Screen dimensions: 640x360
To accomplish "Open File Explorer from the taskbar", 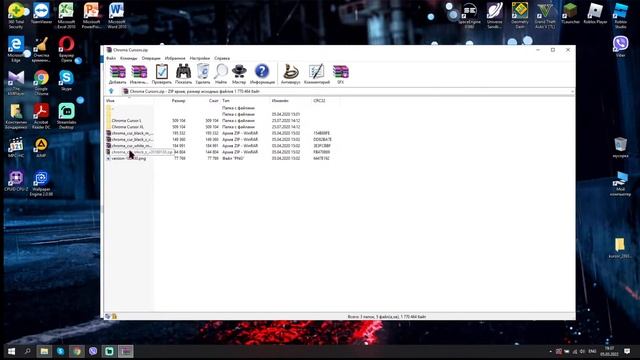I will click(x=44, y=351).
